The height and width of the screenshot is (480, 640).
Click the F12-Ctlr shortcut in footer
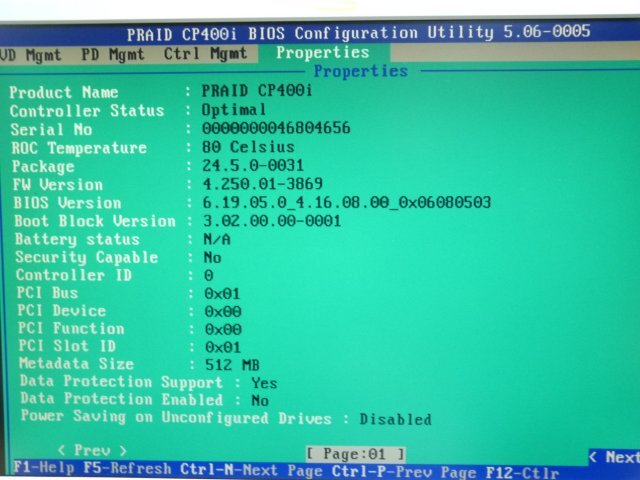[522, 473]
